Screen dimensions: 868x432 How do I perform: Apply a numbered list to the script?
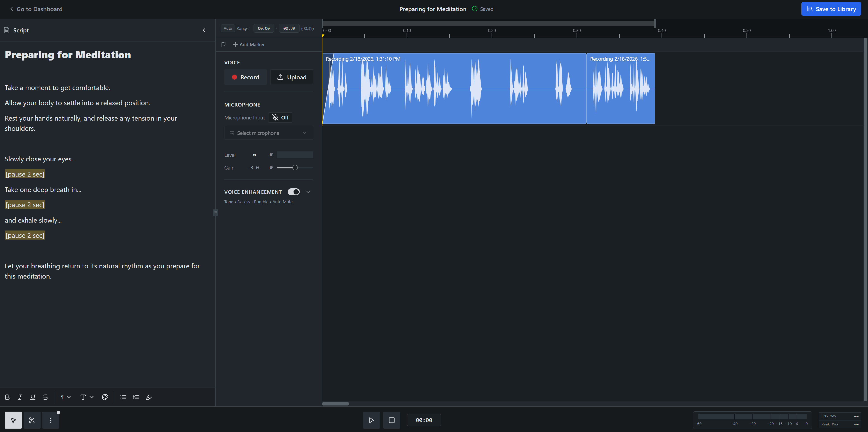tap(136, 397)
